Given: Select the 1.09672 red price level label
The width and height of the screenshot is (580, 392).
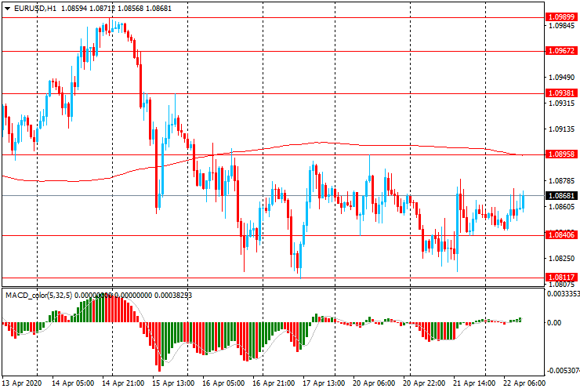Looking at the screenshot, I should coord(561,51).
